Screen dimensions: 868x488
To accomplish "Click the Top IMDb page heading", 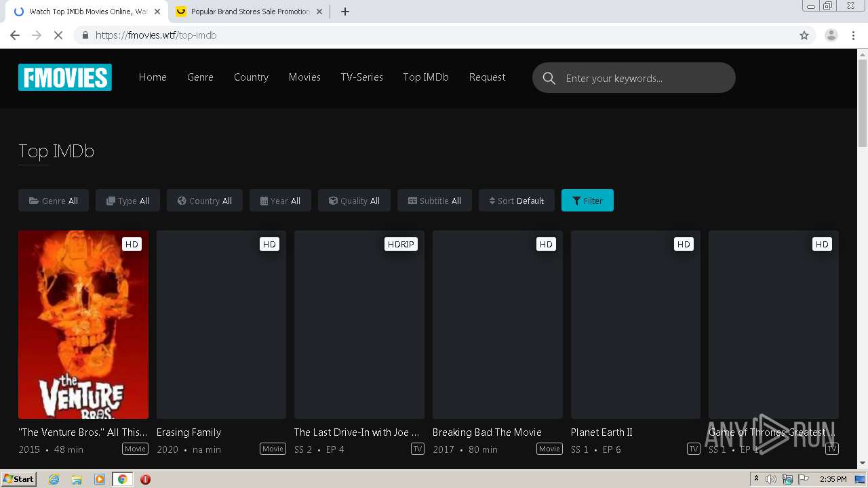I will coord(56,150).
